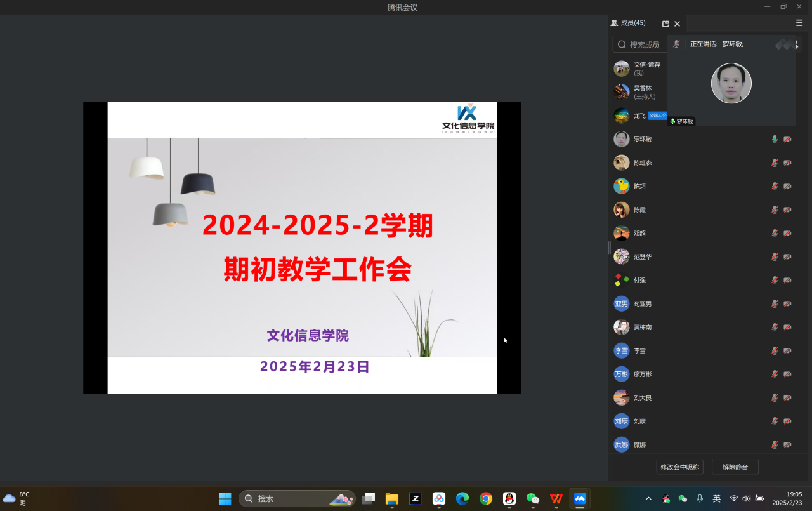Toggle the muted microphone icon in speaker overlay
The height and width of the screenshot is (511, 812).
point(676,44)
